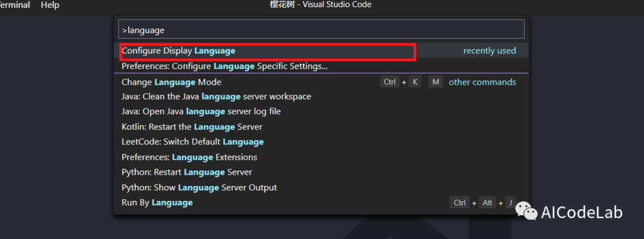This screenshot has height=239, width=644.
Task: Click the Visual Studio Code window title
Action: [x=320, y=5]
